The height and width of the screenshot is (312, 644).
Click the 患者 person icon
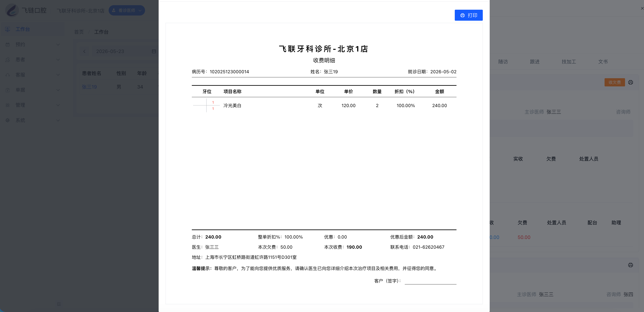tap(8, 59)
